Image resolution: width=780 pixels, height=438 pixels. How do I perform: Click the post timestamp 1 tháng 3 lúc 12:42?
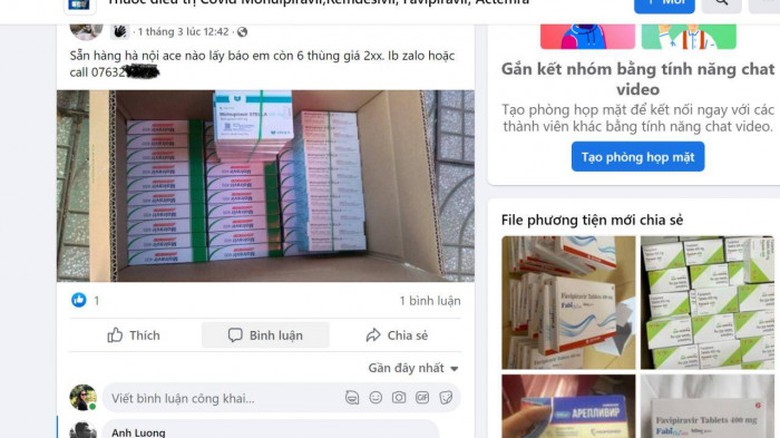[x=183, y=32]
